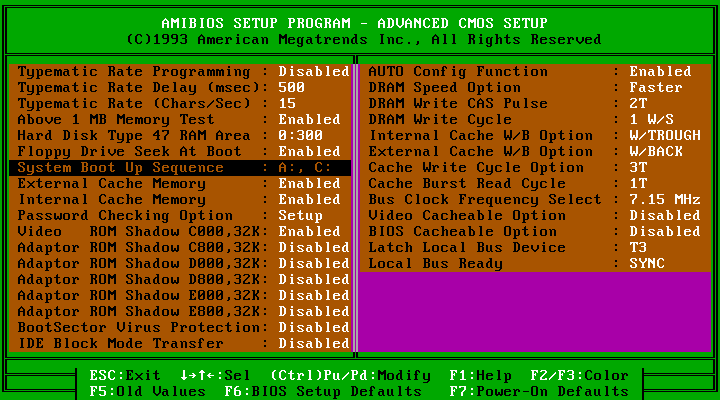Select the System Boot Up Sequence row
720x400 pixels.
coord(180,168)
